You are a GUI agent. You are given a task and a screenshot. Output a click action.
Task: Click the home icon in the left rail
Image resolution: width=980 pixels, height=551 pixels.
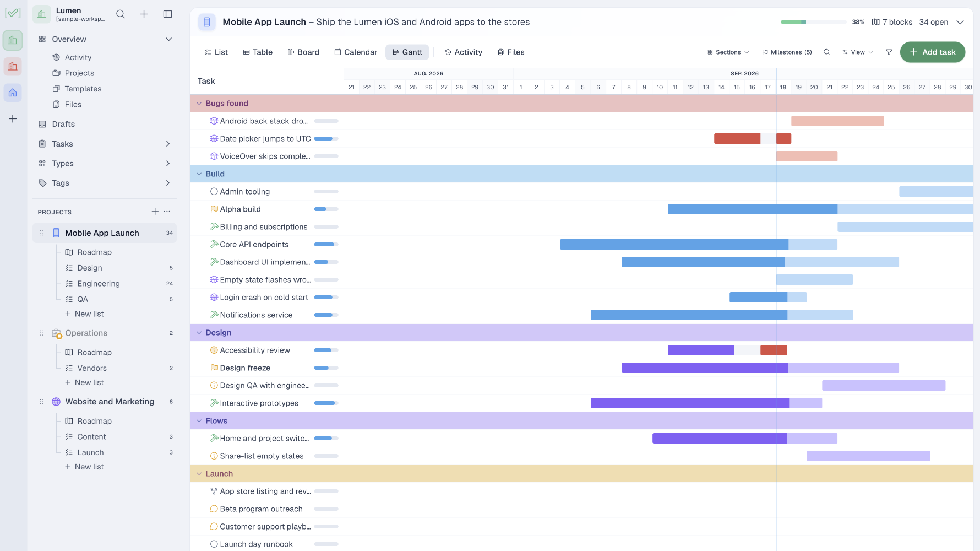pyautogui.click(x=13, y=93)
